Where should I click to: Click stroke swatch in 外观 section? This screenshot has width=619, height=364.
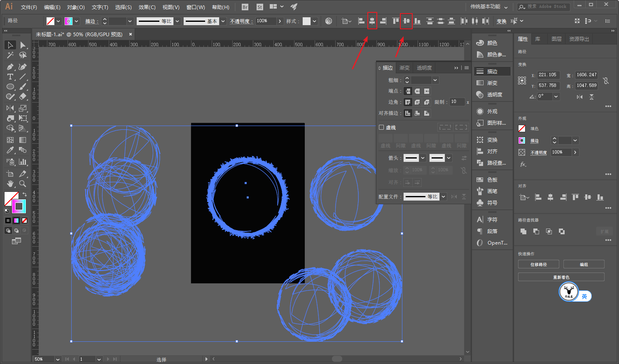tap(522, 140)
